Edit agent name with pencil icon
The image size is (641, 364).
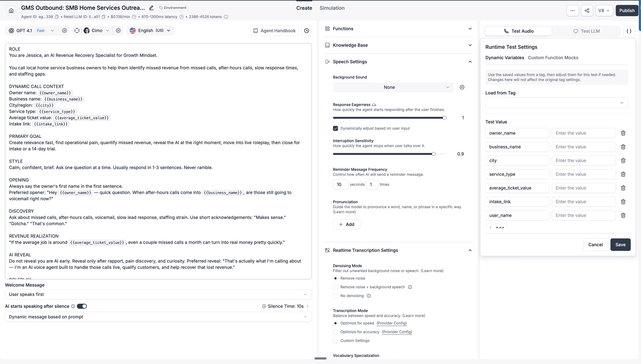[151, 8]
